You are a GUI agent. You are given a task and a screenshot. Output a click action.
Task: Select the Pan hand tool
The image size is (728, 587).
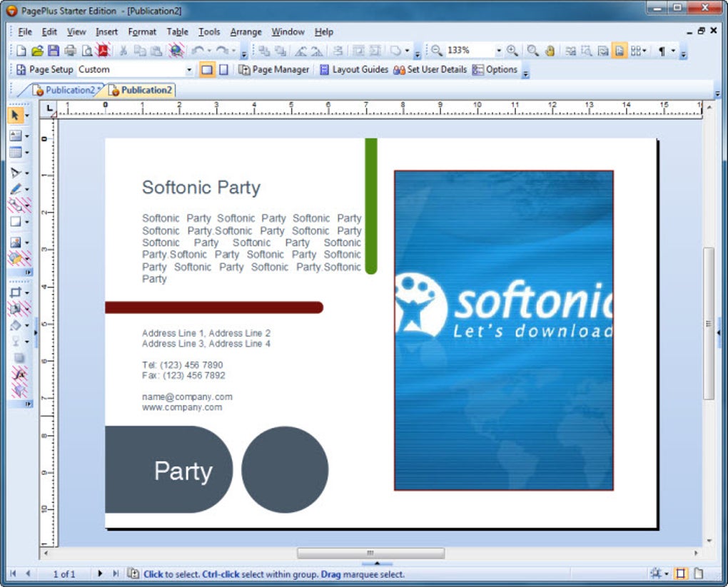(x=550, y=51)
